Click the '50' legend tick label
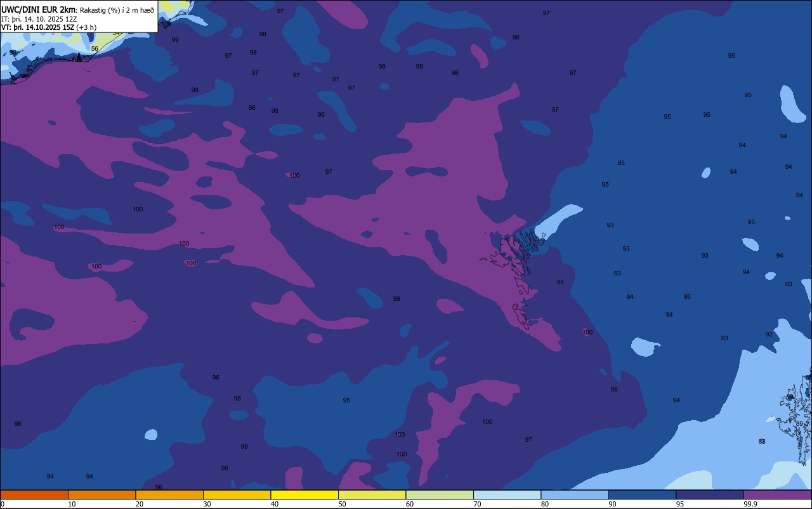The width and height of the screenshot is (812, 509). coord(342,504)
